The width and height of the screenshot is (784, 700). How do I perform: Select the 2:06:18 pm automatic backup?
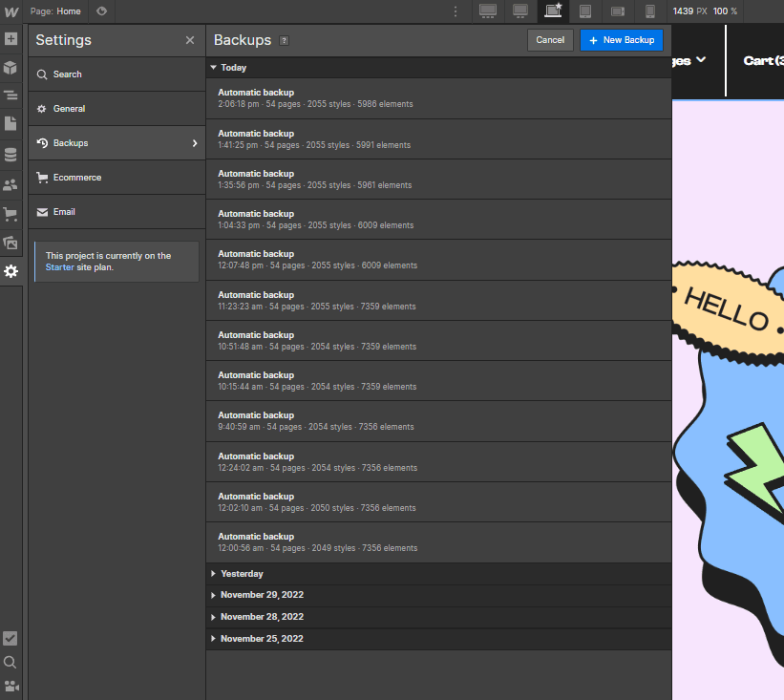437,97
